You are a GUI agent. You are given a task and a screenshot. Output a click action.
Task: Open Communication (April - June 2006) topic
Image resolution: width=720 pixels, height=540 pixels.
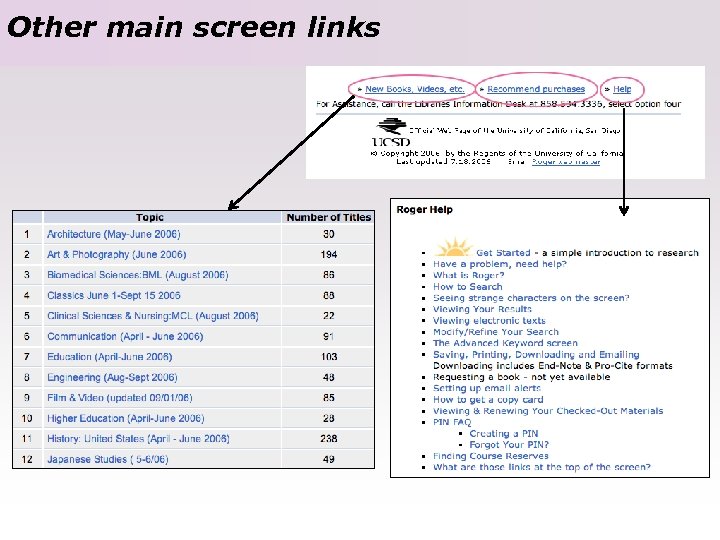[125, 336]
